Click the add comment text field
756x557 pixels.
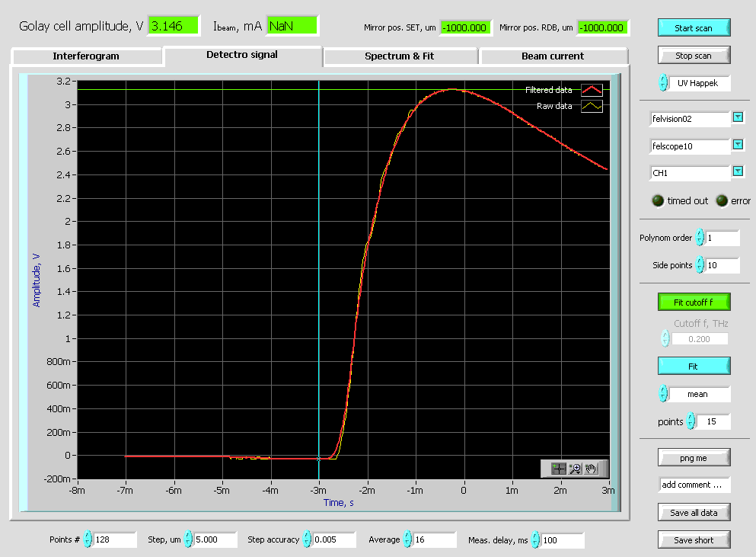tap(694, 485)
